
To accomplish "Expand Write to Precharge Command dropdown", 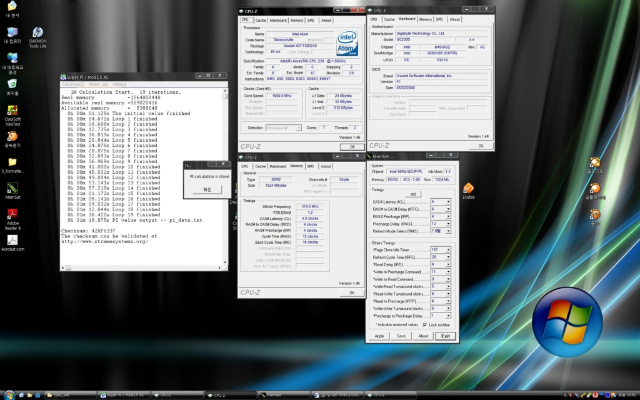I will [448, 271].
